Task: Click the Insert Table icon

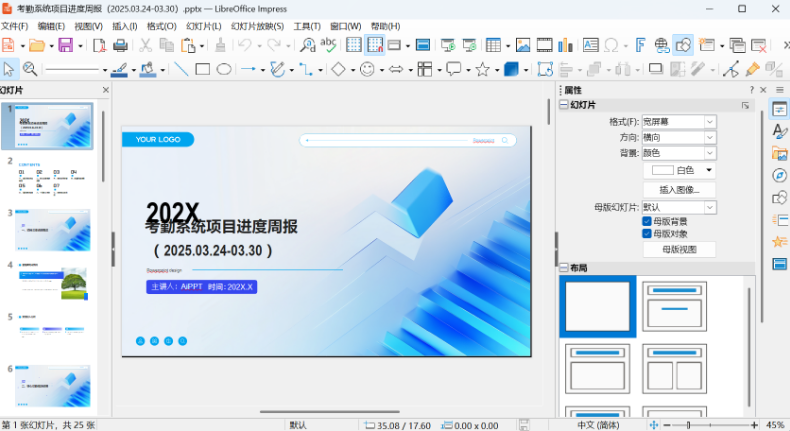Action: [493, 45]
